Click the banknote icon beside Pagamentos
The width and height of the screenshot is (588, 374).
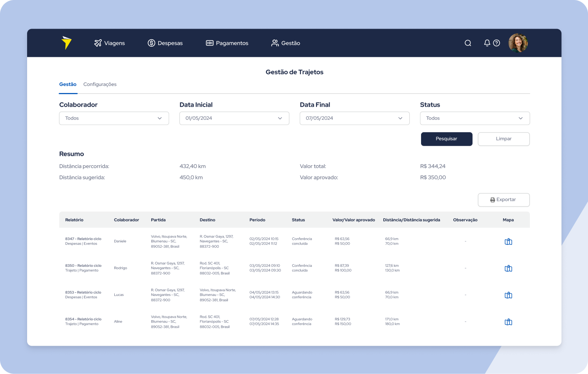pyautogui.click(x=210, y=43)
